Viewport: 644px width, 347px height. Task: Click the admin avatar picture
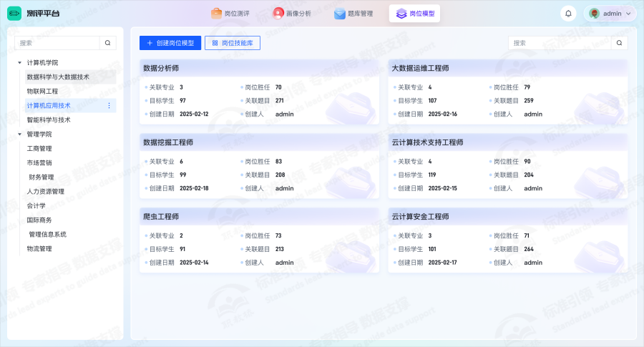(x=594, y=14)
